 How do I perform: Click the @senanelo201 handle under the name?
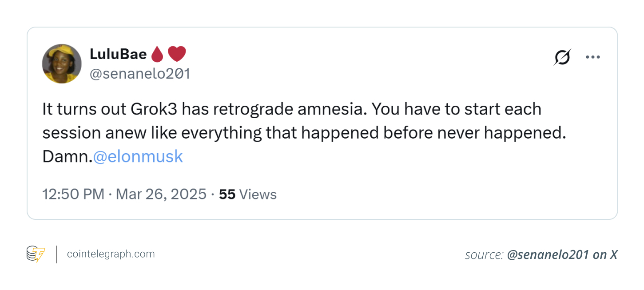pyautogui.click(x=140, y=74)
